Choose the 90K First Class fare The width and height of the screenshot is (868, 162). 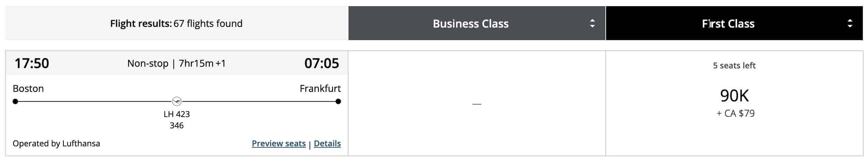coord(734,96)
